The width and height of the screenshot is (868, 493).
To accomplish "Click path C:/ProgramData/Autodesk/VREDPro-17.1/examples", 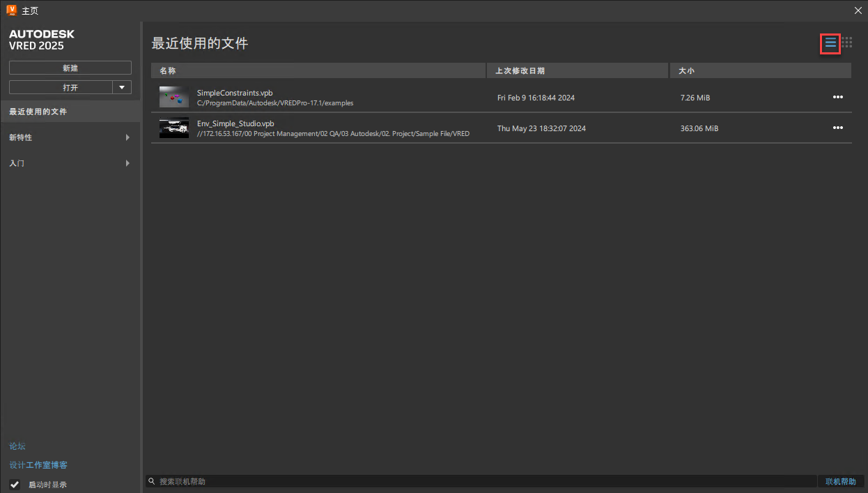I will (275, 103).
